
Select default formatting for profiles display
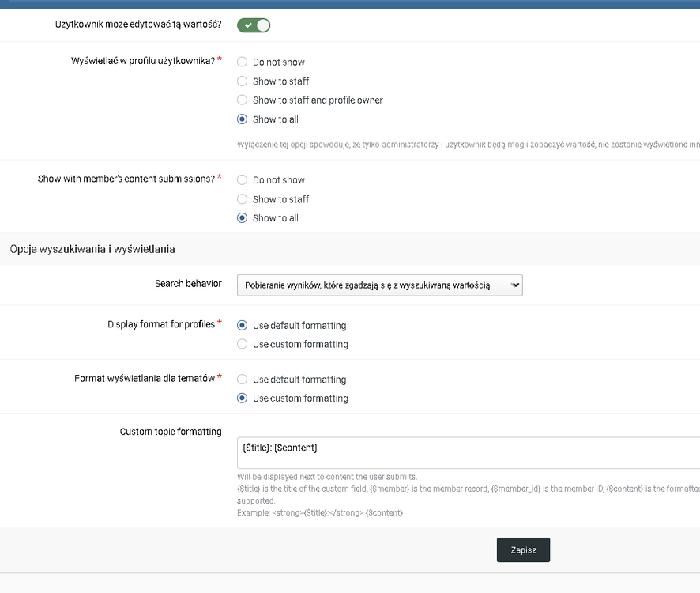pos(243,326)
